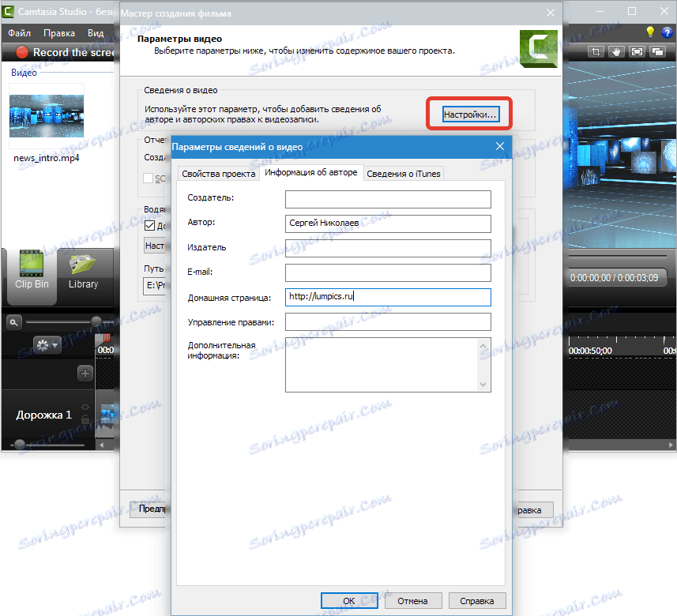Click the highlighted Настройки button
The width and height of the screenshot is (677, 616).
tap(470, 114)
